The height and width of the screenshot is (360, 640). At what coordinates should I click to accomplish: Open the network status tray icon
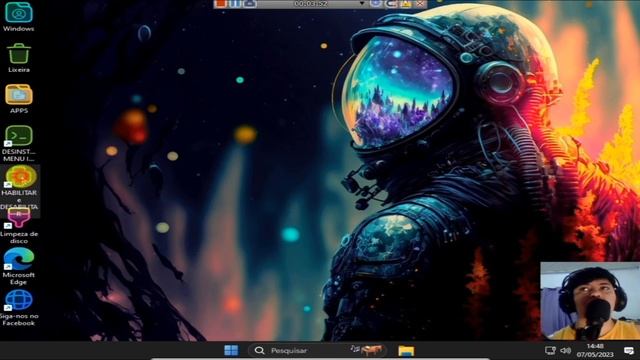(550, 351)
